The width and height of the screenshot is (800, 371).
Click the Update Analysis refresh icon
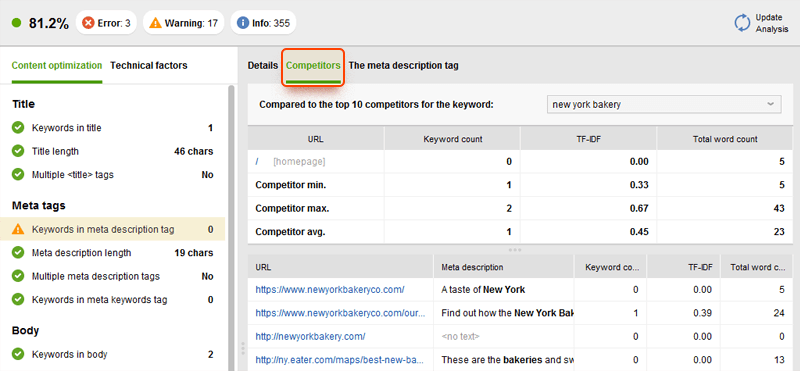(x=742, y=23)
